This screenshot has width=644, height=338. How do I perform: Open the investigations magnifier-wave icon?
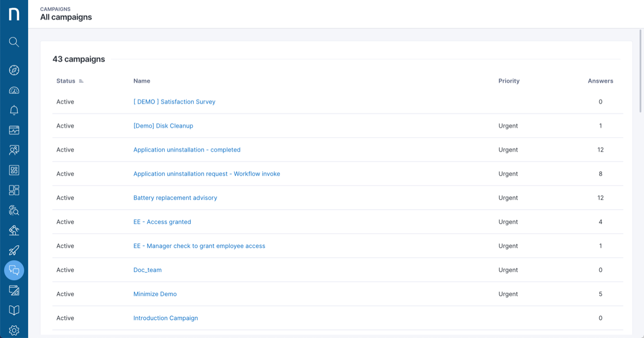click(14, 210)
